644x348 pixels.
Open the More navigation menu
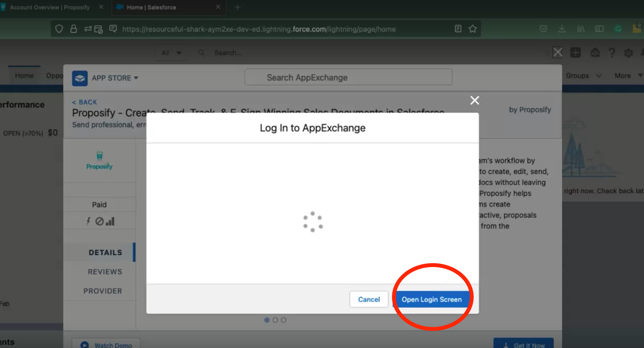pyautogui.click(x=628, y=76)
